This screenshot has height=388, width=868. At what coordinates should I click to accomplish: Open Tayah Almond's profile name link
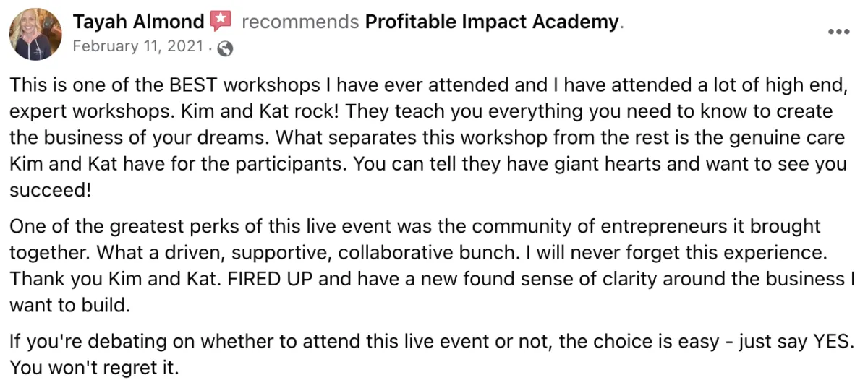(139, 22)
